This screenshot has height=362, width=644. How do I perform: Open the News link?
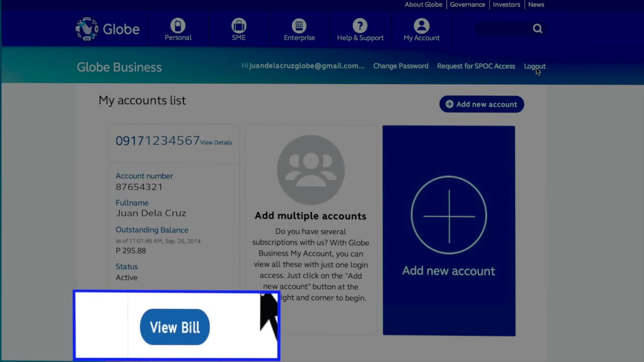coord(536,5)
